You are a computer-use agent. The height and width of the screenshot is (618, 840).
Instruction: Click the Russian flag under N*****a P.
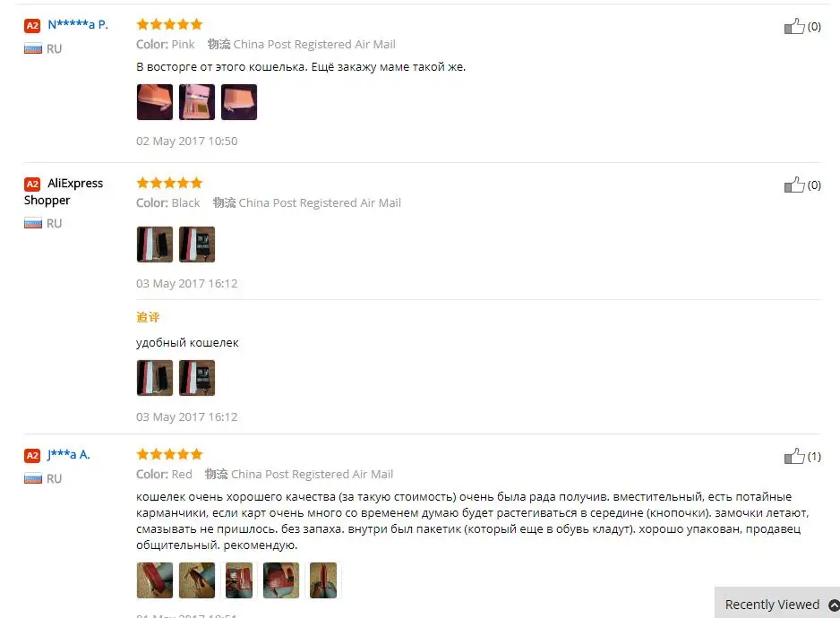tap(32, 48)
